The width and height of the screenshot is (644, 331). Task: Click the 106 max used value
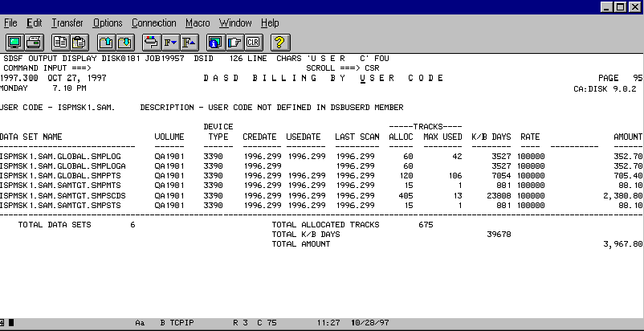click(x=455, y=176)
